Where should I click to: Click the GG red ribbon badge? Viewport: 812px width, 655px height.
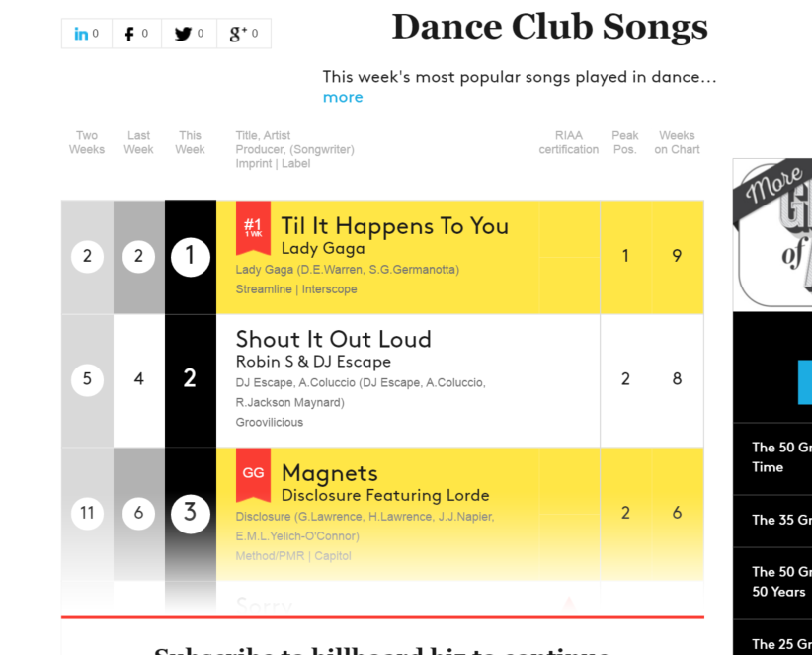coord(253,475)
